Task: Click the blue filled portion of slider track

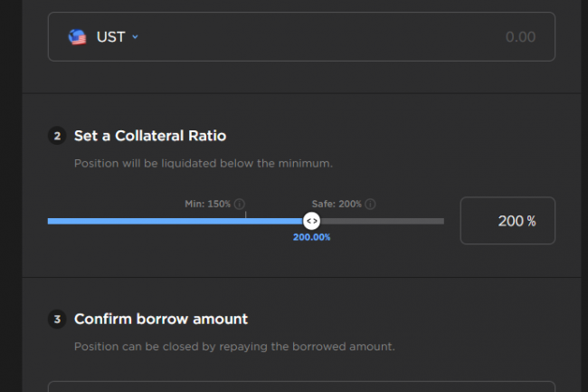Action: (172, 221)
